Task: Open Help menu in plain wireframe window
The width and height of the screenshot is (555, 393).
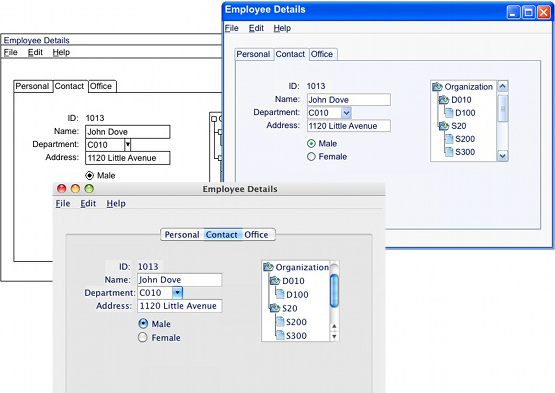Action: (61, 52)
